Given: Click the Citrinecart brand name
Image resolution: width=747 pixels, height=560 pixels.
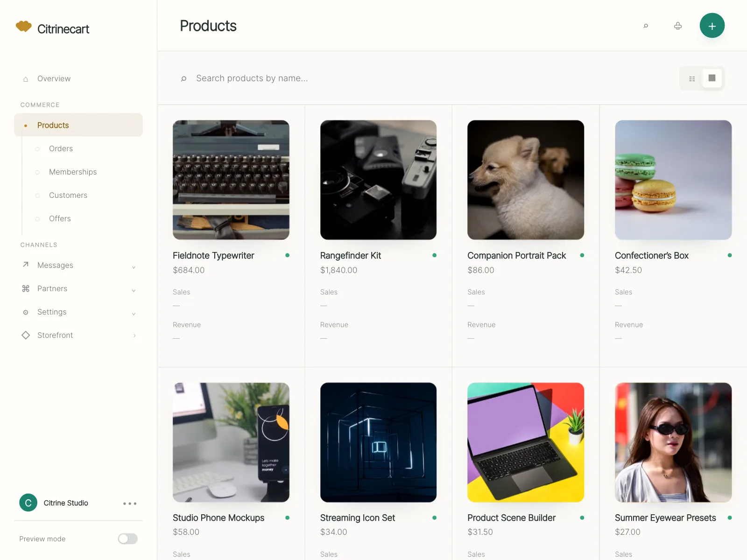Looking at the screenshot, I should (x=63, y=29).
